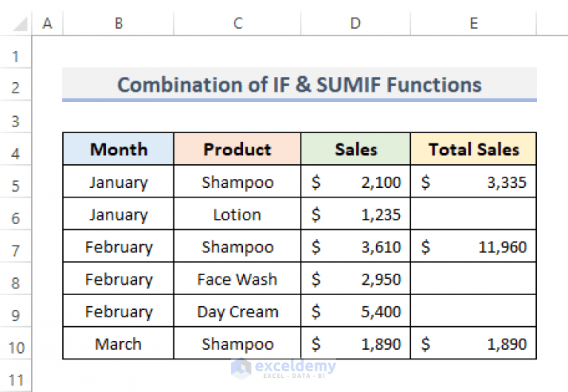Click the select-all corner triangle
Screen dimensions: 568x392
pos(19,24)
